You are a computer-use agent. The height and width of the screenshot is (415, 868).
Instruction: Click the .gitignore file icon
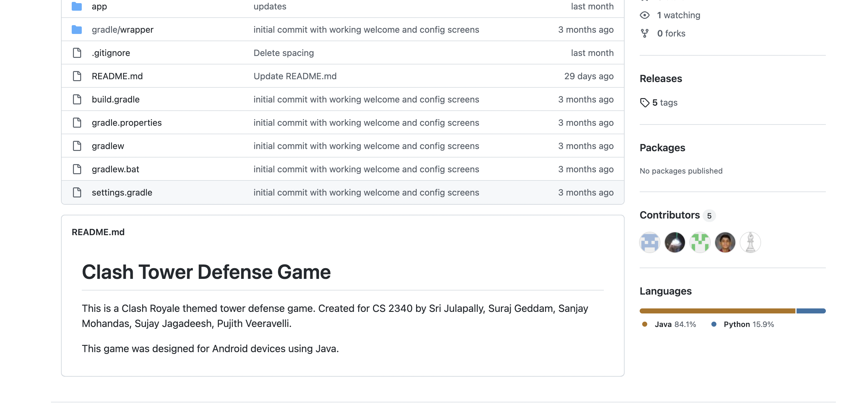77,53
